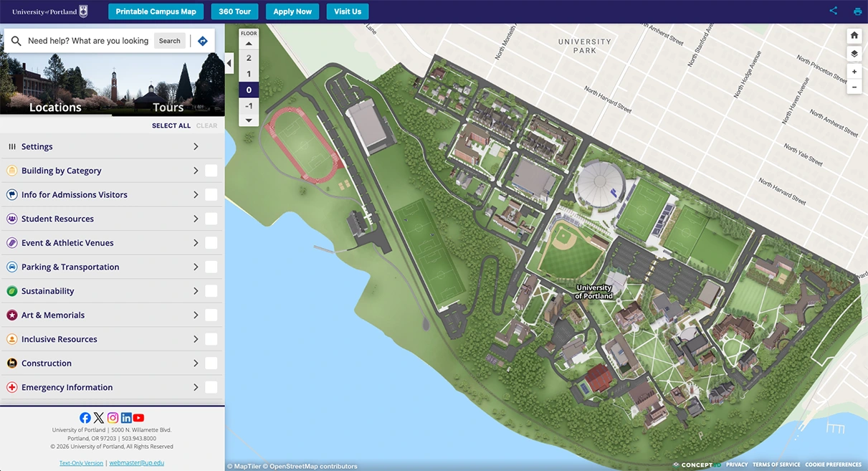Check the Student Resources checkbox
The height and width of the screenshot is (471, 868).
[x=211, y=219]
